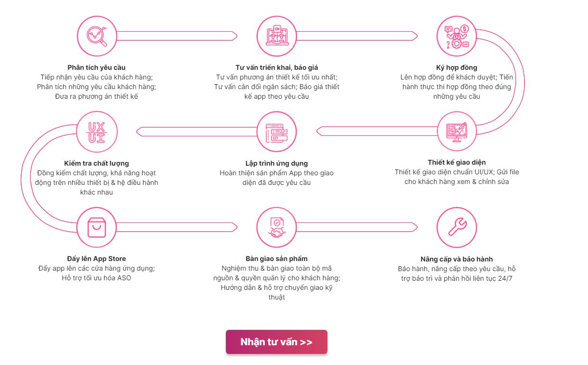This screenshot has height=365, width=588.
Task: Click the handshake product handover icon
Action: click(276, 227)
